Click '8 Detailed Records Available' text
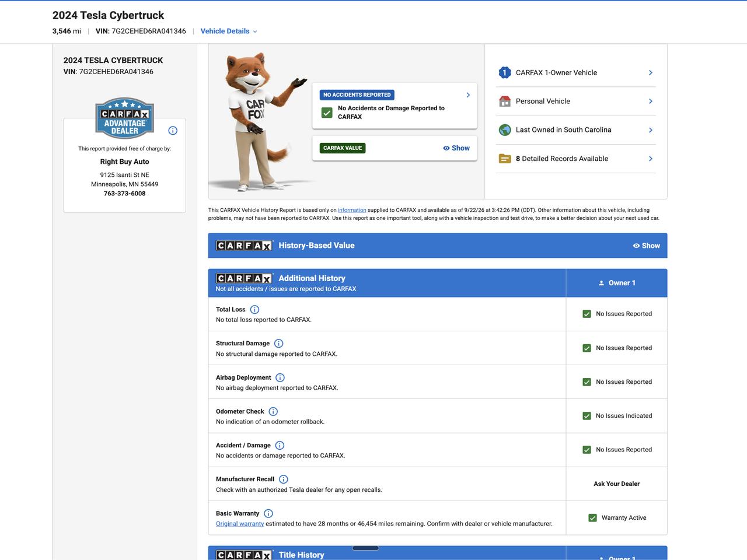The image size is (747, 560). click(x=562, y=159)
